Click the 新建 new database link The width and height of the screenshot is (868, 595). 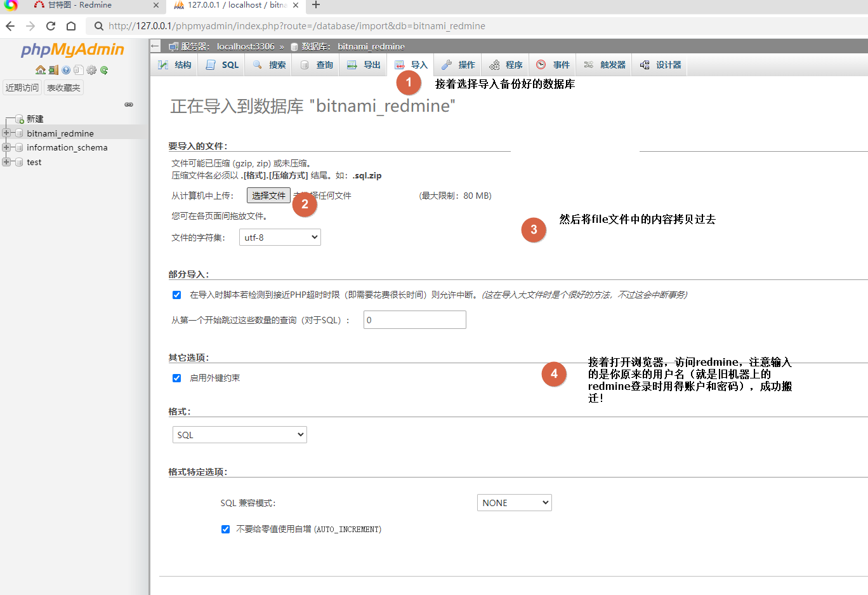point(35,119)
